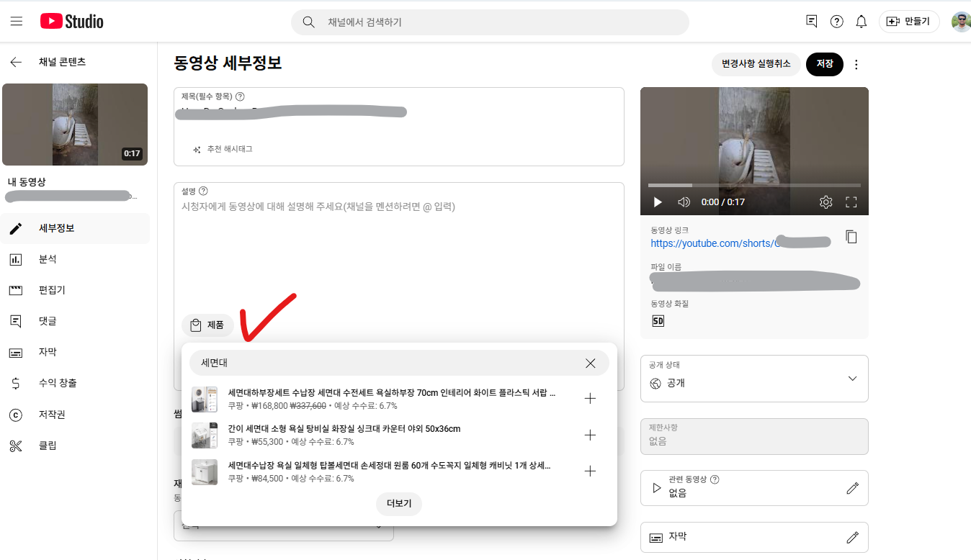Open the sidebar video thumbnail
Viewport: 971px width, 560px height.
click(x=75, y=125)
